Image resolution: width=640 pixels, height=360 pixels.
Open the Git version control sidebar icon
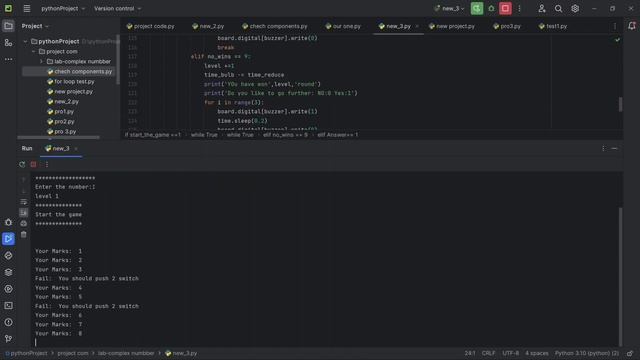click(x=8, y=338)
